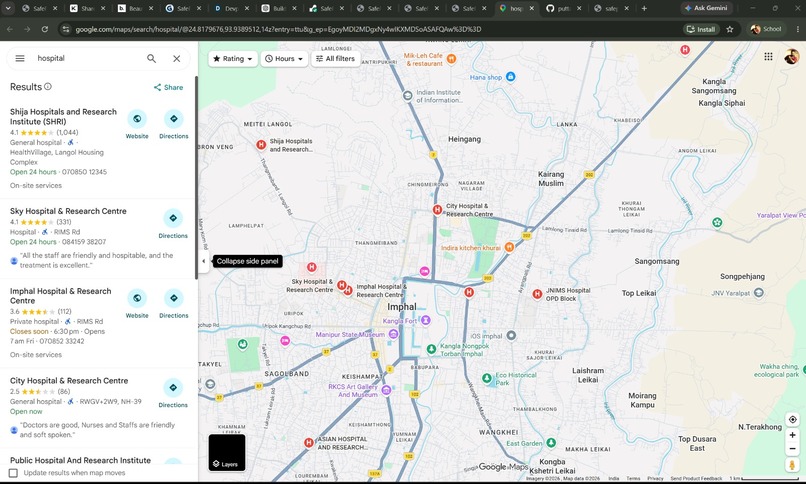Select Indira kitchen khurai marker
806x484 pixels.
coord(509,247)
